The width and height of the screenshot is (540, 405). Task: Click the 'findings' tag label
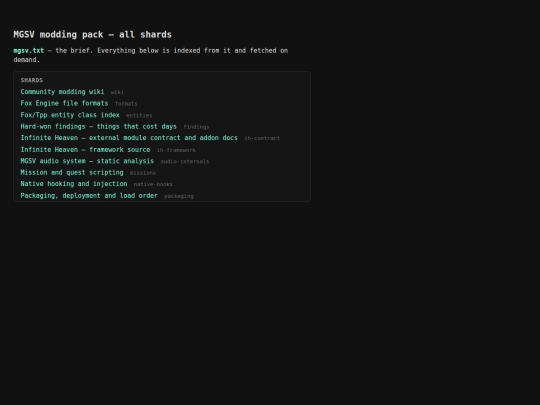coord(196,127)
